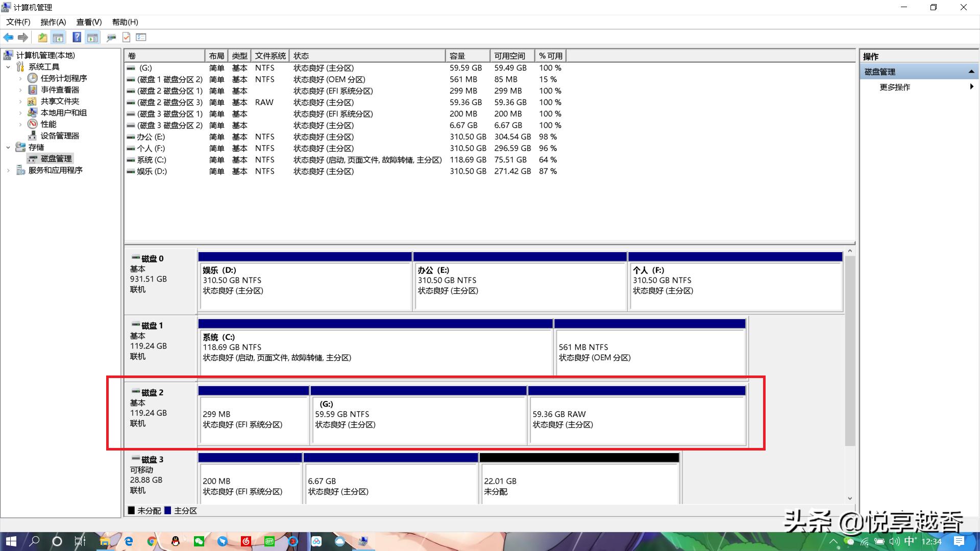Click the disk check toolbar icon
Image resolution: width=980 pixels, height=551 pixels.
[x=126, y=37]
